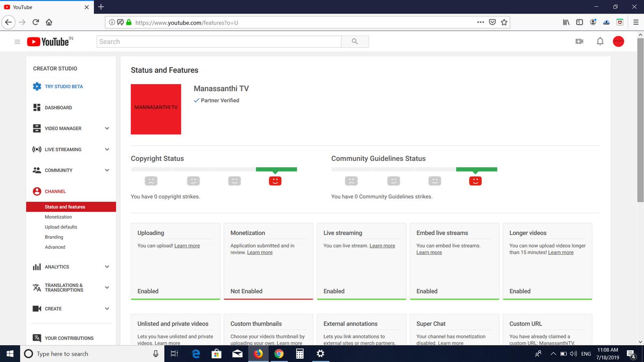The width and height of the screenshot is (644, 362).
Task: Expand Translations & Transcriptions section
Action: click(x=107, y=288)
